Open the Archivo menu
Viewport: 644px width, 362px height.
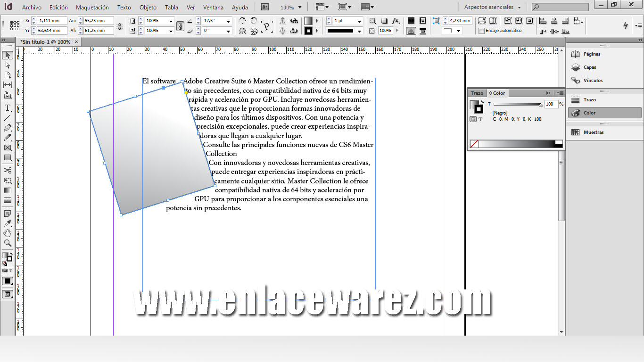32,8
